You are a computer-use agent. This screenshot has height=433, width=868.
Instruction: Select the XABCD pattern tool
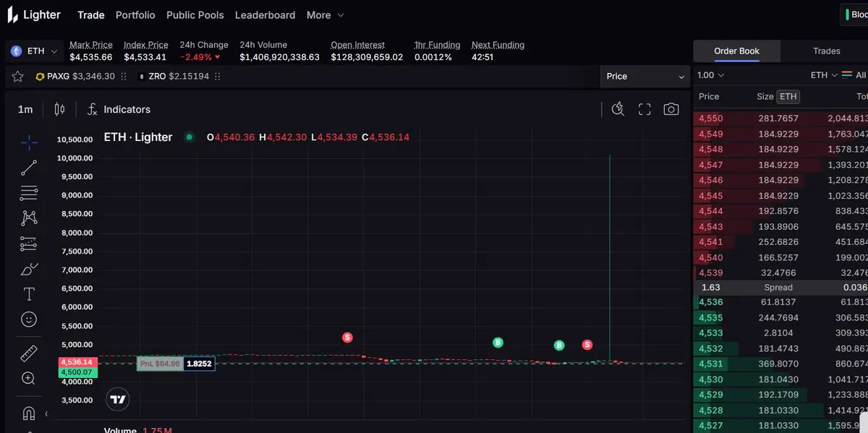pyautogui.click(x=29, y=218)
